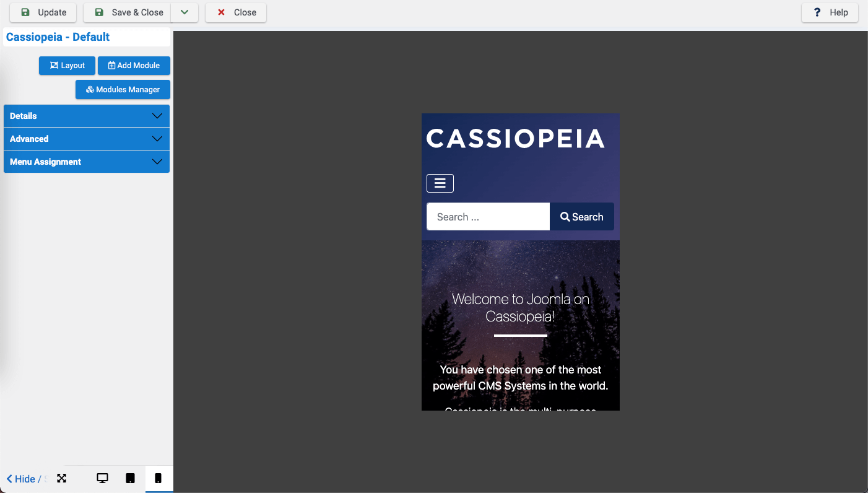Viewport: 868px width, 493px height.
Task: Expand the Details section
Action: tap(87, 116)
